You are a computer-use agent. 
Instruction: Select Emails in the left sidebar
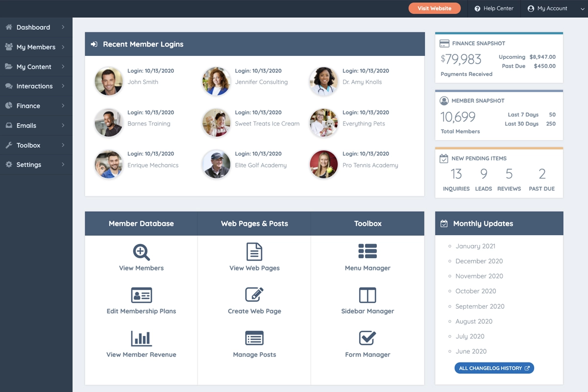(x=26, y=125)
